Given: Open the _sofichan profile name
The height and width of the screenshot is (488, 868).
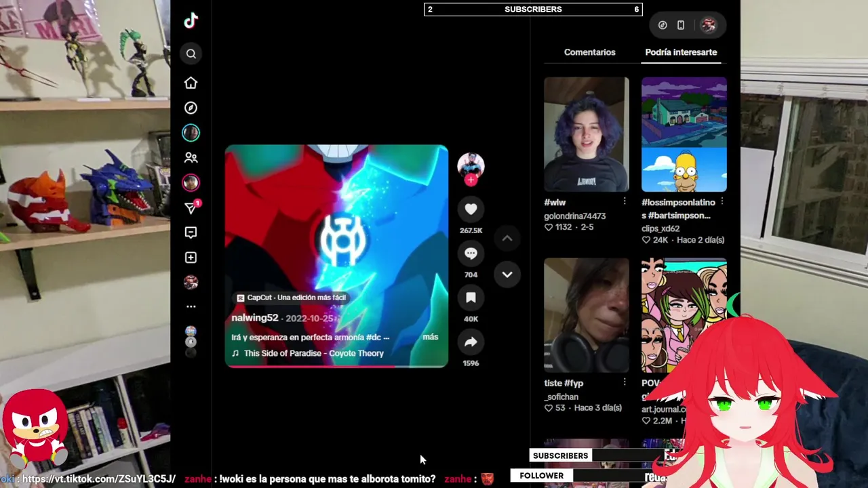Looking at the screenshot, I should [x=561, y=397].
